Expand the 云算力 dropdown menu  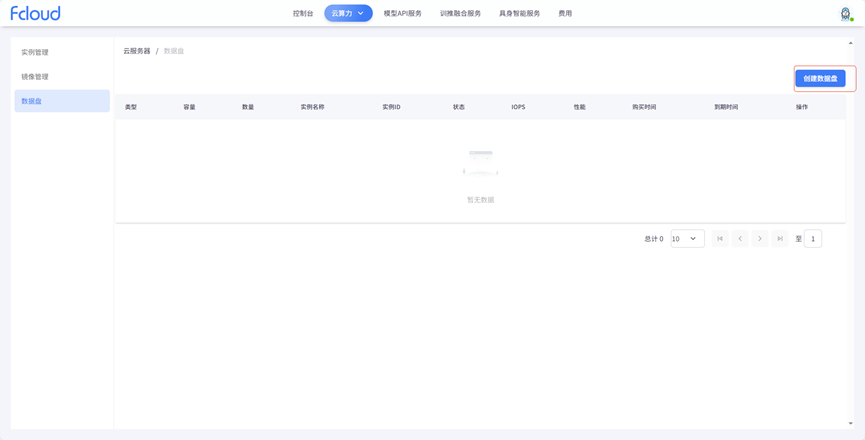[348, 14]
